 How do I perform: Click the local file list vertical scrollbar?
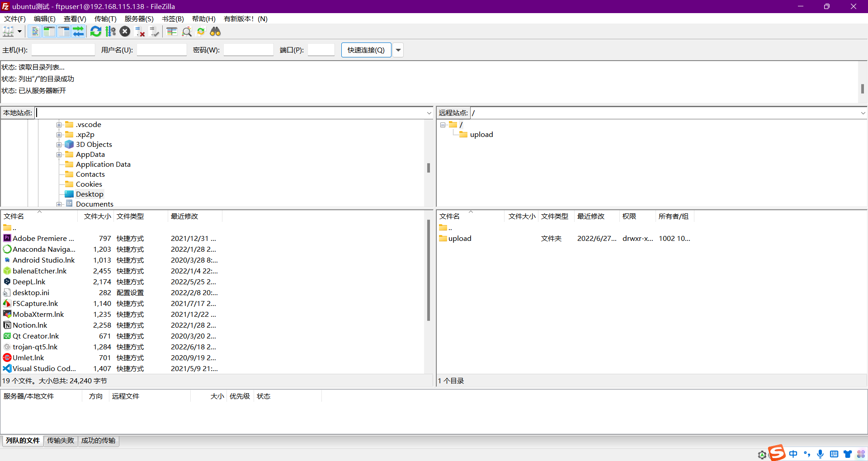click(428, 271)
